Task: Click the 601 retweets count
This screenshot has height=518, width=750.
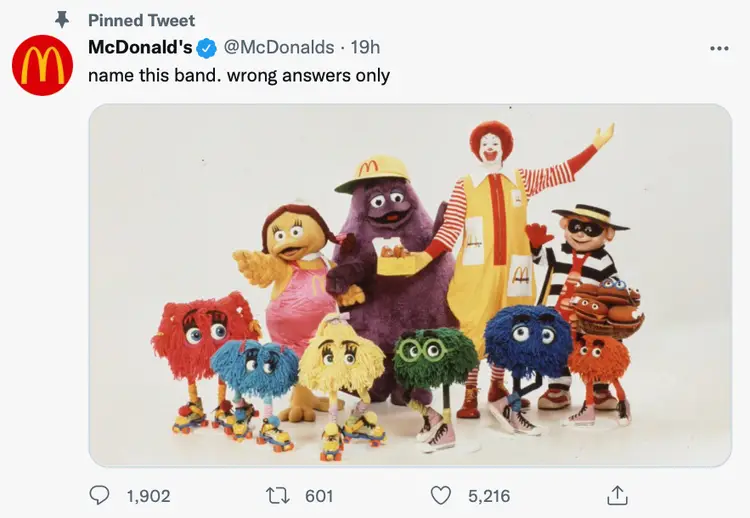Action: click(318, 495)
